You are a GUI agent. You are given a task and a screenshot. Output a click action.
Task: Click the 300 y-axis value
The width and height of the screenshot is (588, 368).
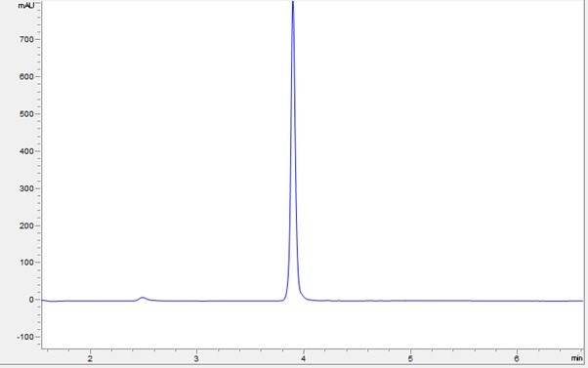(x=26, y=188)
